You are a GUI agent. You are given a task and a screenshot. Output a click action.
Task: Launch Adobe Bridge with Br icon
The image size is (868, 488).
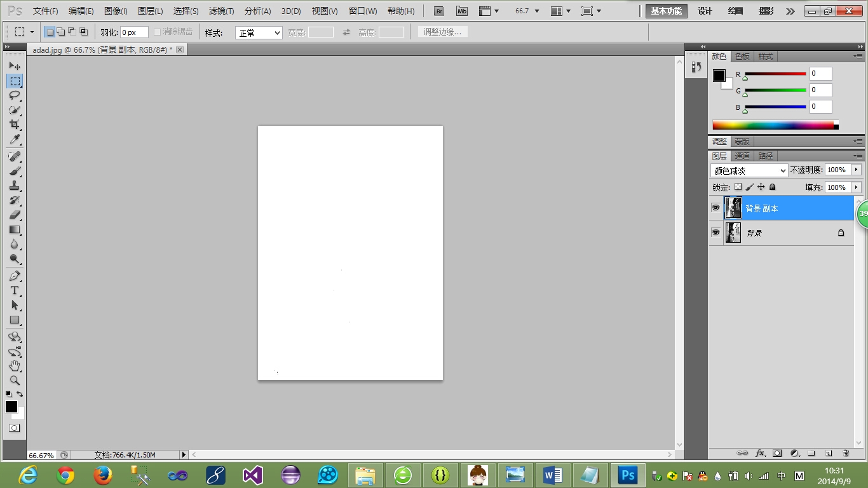(438, 11)
